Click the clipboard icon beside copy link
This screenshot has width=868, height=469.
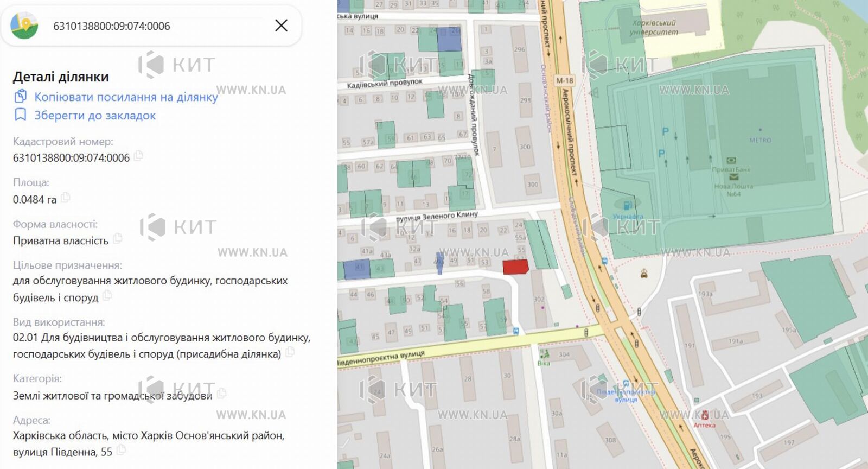click(20, 97)
